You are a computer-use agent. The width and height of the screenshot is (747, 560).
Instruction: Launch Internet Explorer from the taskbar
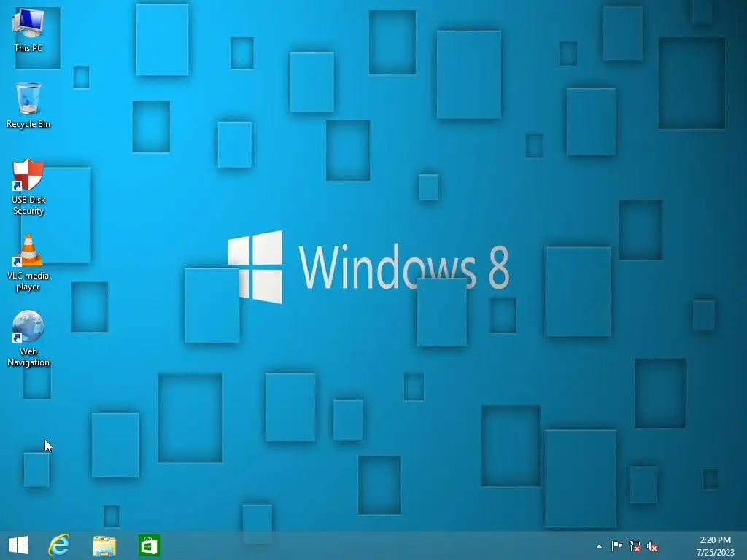[59, 545]
